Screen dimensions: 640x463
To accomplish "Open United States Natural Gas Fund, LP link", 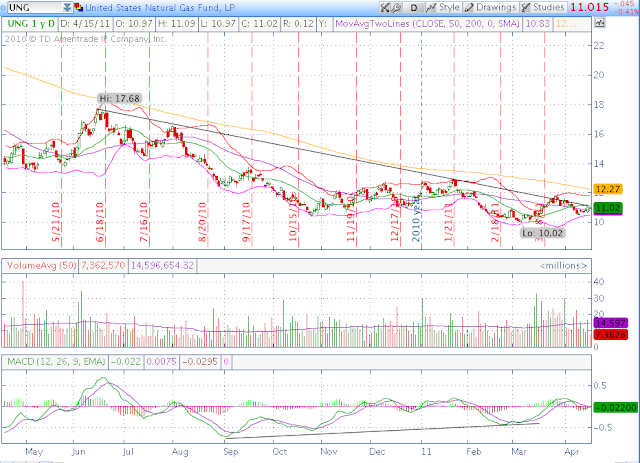I will 160,8.
